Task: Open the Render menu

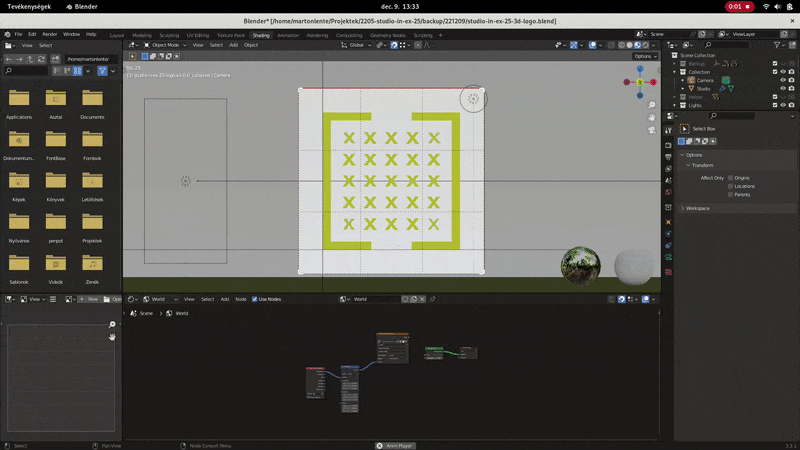Action: [49, 34]
